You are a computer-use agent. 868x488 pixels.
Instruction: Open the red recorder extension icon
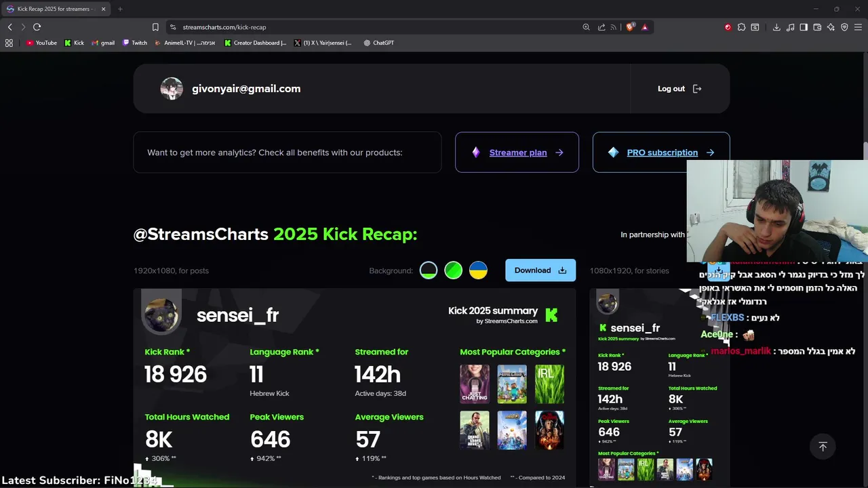[728, 27]
